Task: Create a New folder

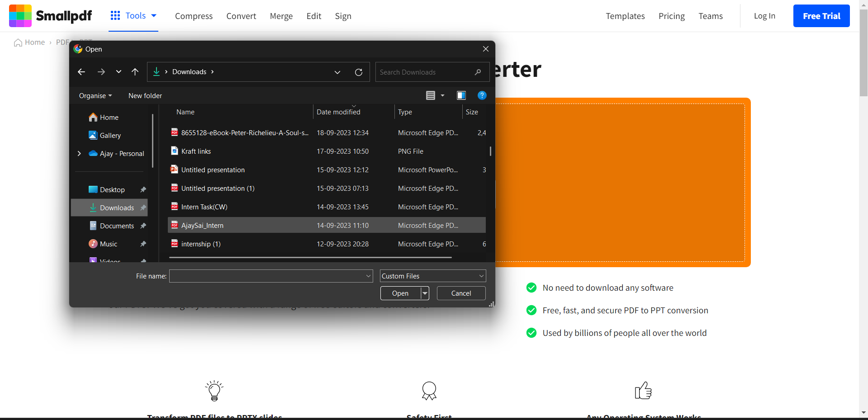Action: 145,96
